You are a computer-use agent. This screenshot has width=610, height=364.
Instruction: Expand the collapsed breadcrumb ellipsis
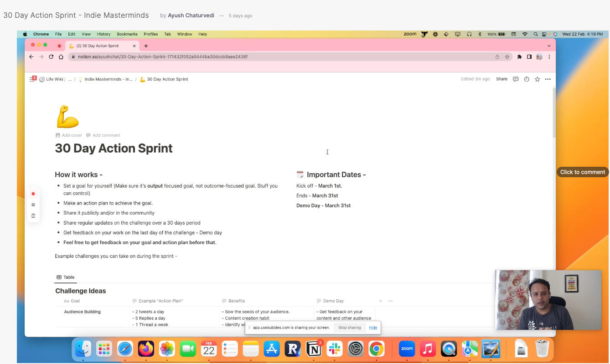coord(70,79)
